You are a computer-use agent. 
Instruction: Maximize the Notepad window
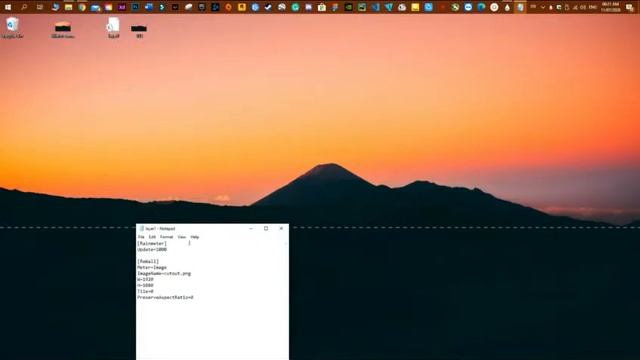click(x=266, y=229)
